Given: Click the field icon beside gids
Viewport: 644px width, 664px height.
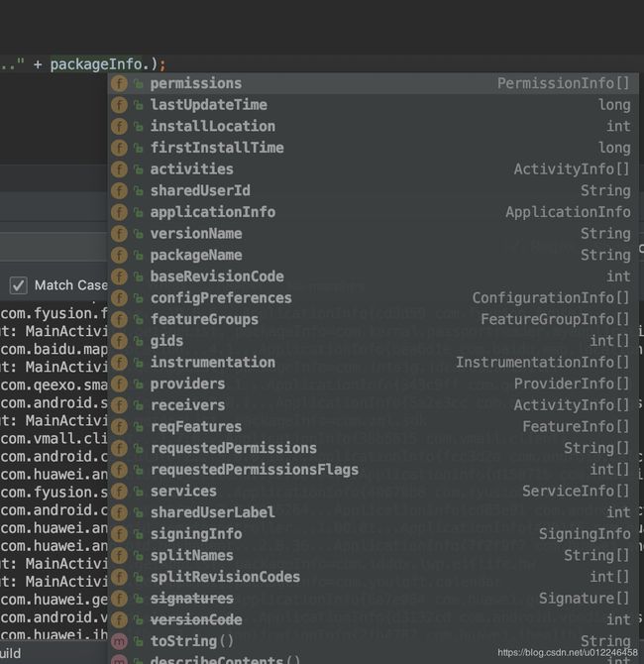Looking at the screenshot, I should (x=119, y=341).
